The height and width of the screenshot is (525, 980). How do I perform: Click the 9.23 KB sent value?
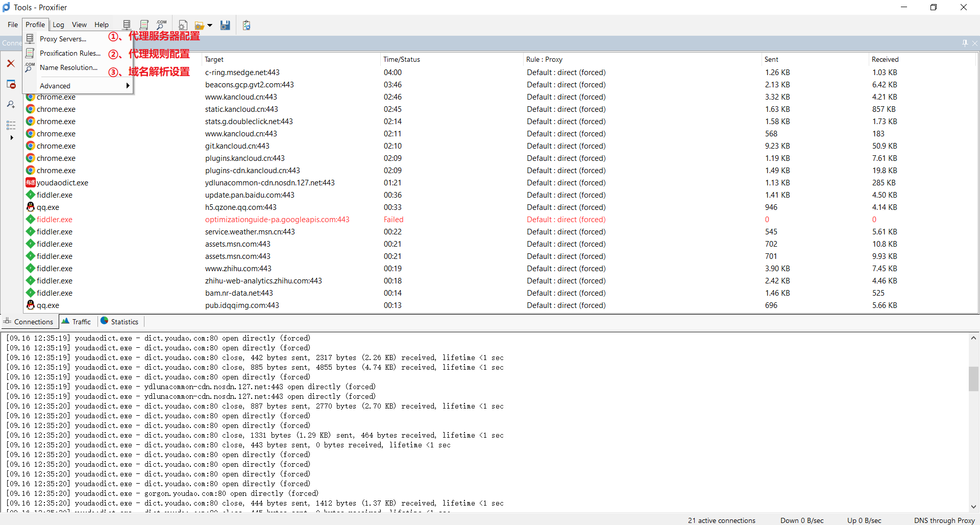[777, 146]
